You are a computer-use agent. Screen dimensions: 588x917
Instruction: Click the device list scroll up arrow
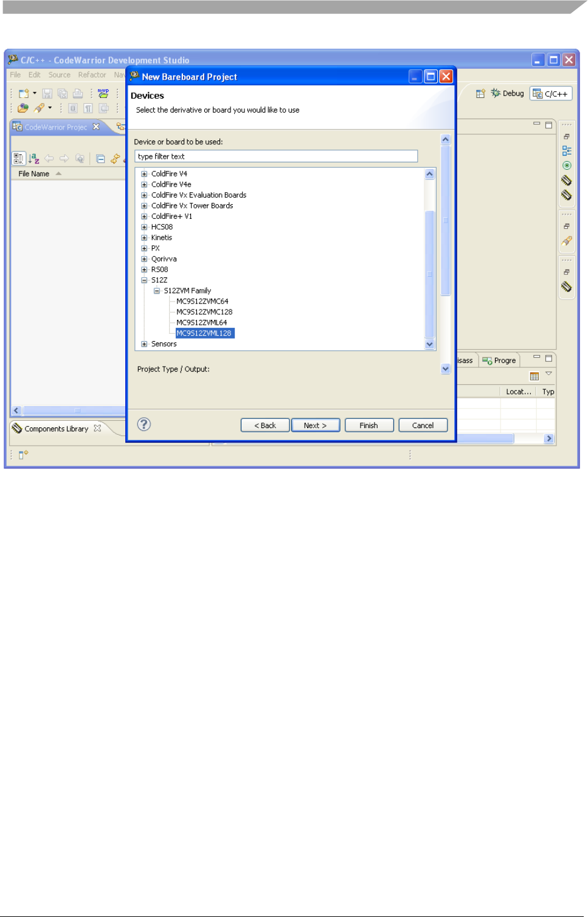pyautogui.click(x=429, y=174)
